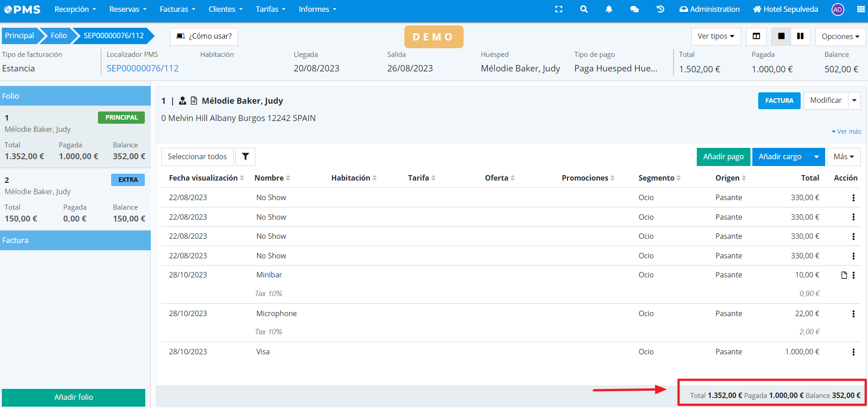This screenshot has height=408, width=868.
Task: Open the chat messages icon
Action: tap(634, 9)
